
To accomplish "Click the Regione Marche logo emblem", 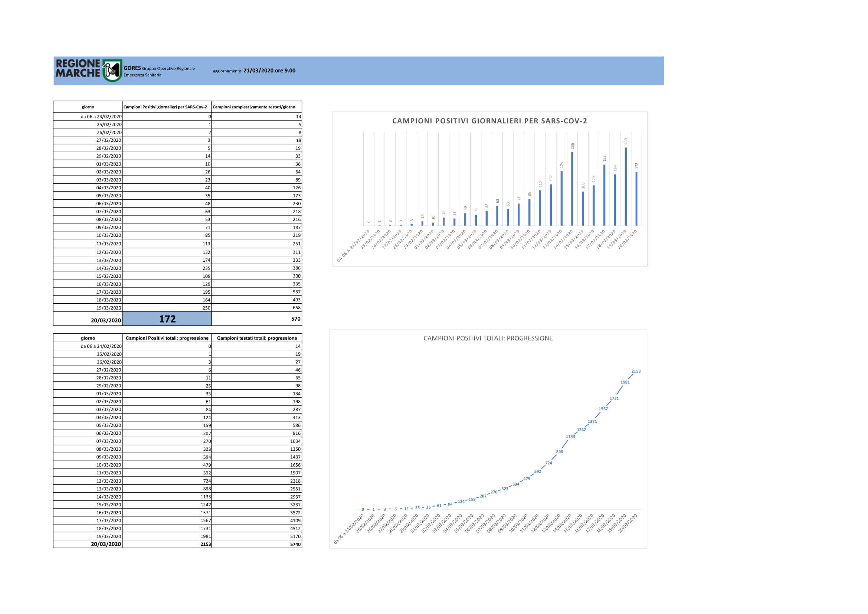I will tap(112, 70).
